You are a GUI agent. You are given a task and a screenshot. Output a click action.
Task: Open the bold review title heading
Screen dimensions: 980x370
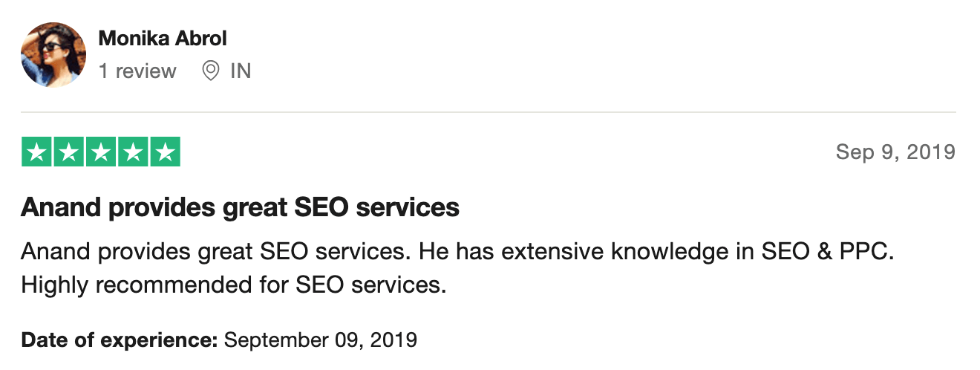pyautogui.click(x=240, y=207)
